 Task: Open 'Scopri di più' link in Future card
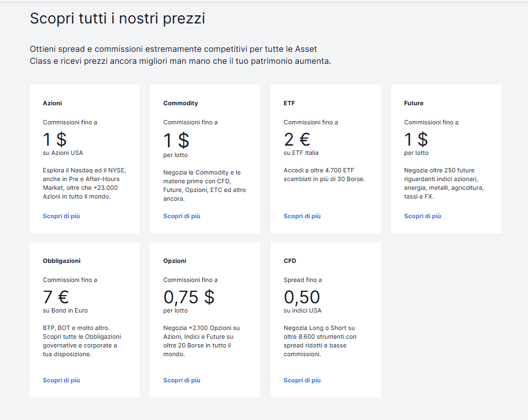click(x=423, y=216)
